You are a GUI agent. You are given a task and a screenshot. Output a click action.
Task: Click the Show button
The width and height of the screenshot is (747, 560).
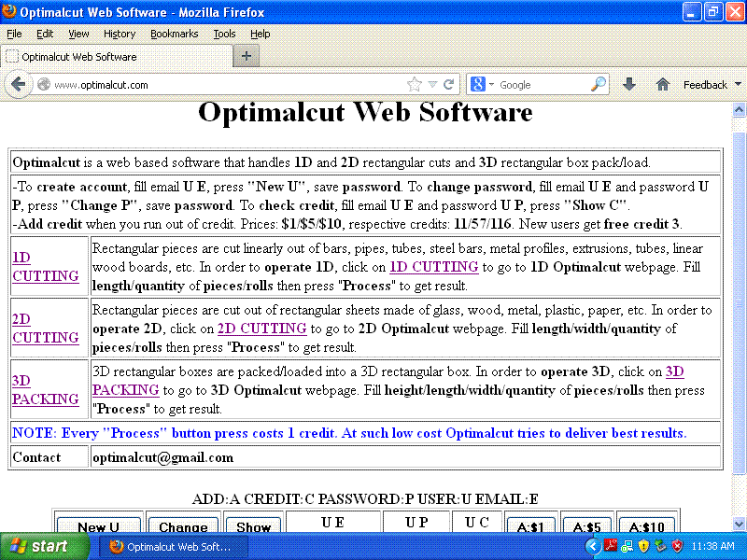point(253,525)
